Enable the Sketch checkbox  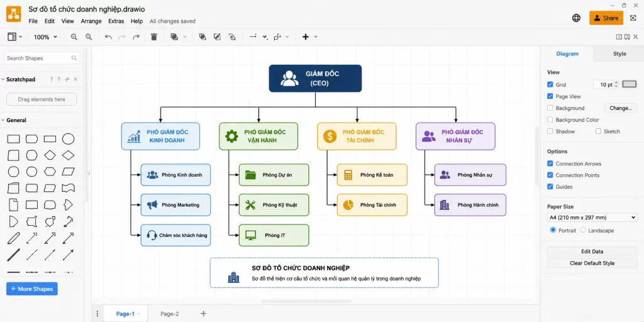pos(599,131)
